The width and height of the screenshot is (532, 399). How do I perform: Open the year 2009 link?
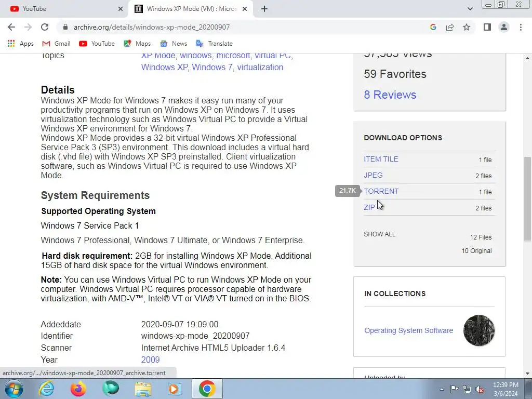[150, 360]
